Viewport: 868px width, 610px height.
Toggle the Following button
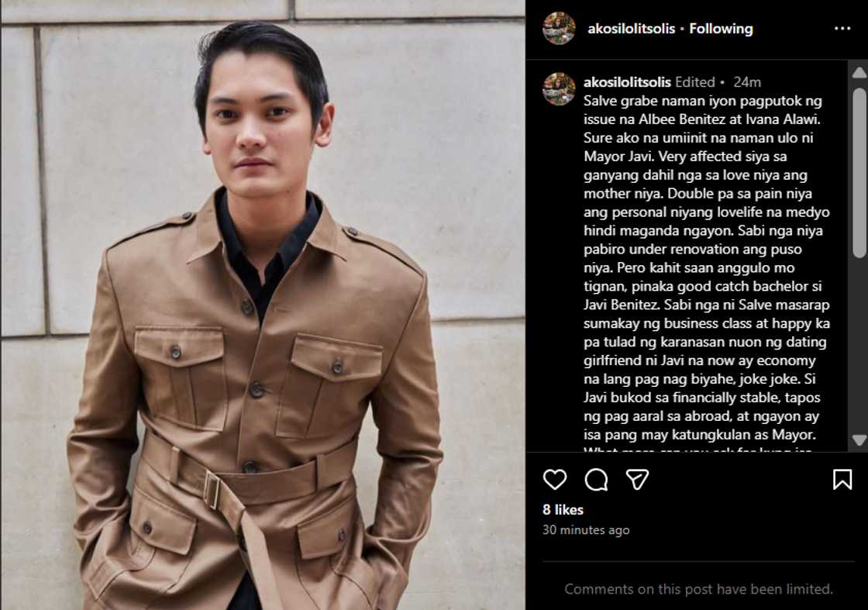[x=721, y=29]
